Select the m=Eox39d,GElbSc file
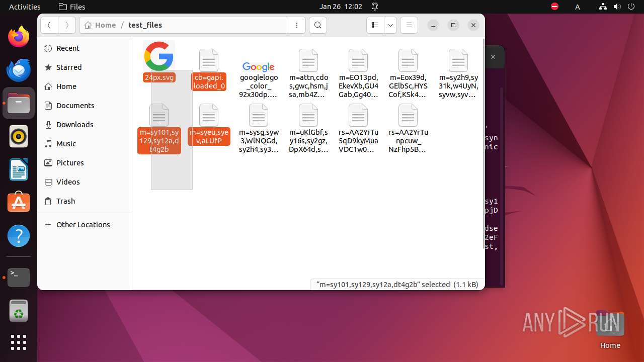Image resolution: width=644 pixels, height=362 pixels. click(408, 74)
